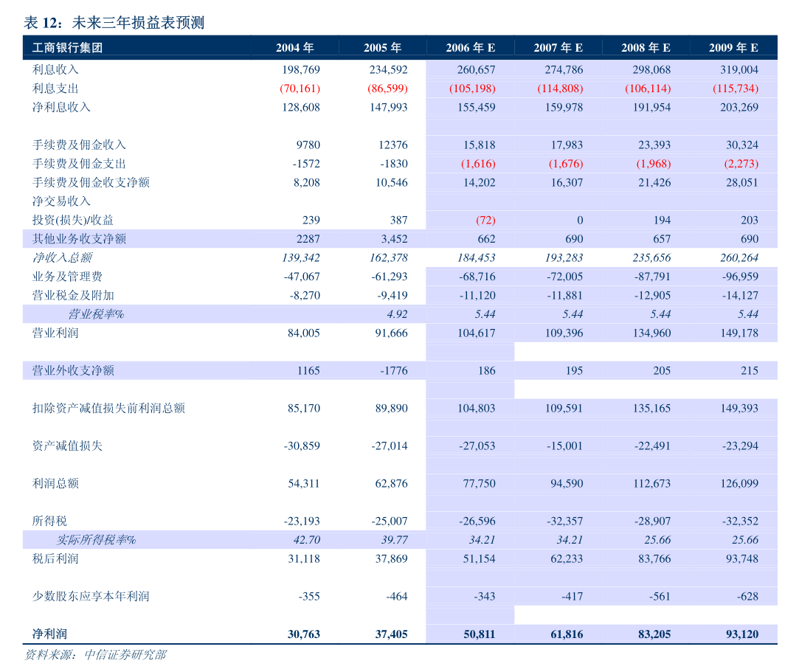Click the 2009 年 E column header
The image size is (799, 672).
(733, 48)
